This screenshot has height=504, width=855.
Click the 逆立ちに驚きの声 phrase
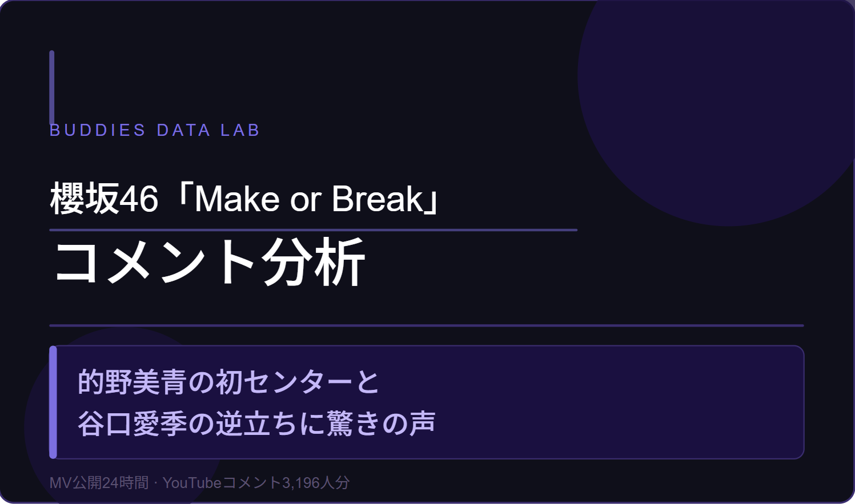click(326, 424)
